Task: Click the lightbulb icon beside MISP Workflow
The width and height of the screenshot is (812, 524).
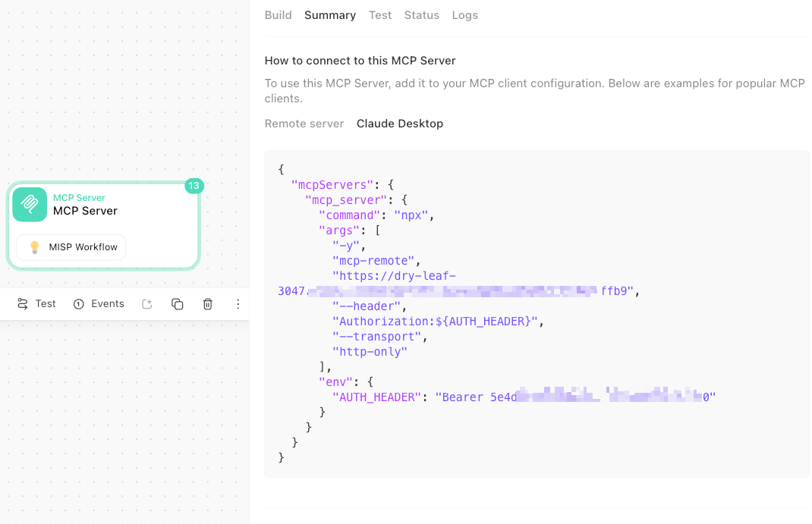Action: pyautogui.click(x=35, y=247)
